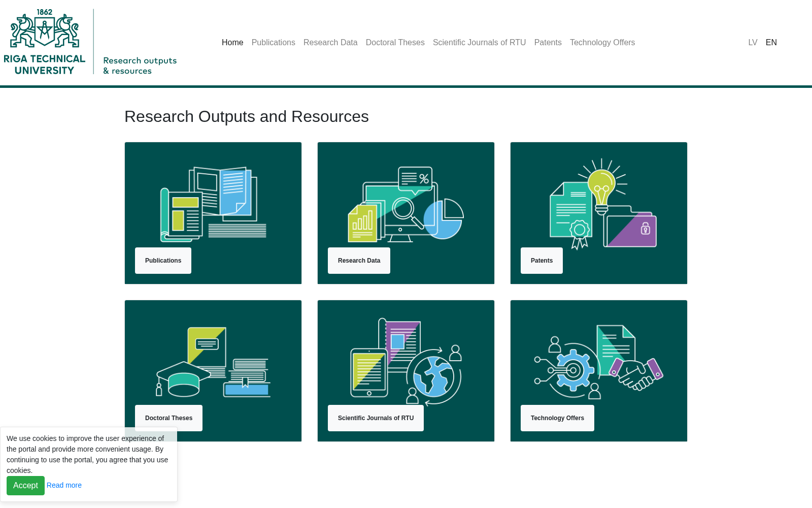Switch language to EN

point(771,43)
